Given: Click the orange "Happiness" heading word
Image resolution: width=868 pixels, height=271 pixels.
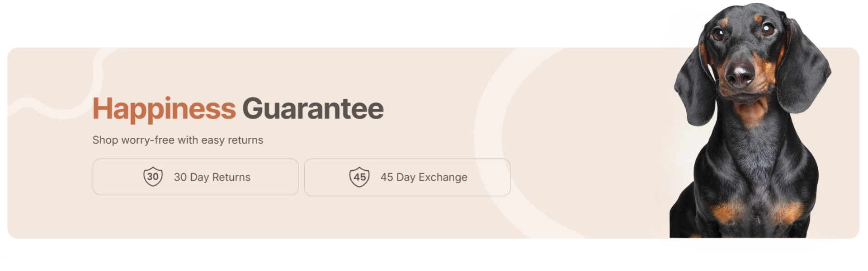Looking at the screenshot, I should 164,109.
